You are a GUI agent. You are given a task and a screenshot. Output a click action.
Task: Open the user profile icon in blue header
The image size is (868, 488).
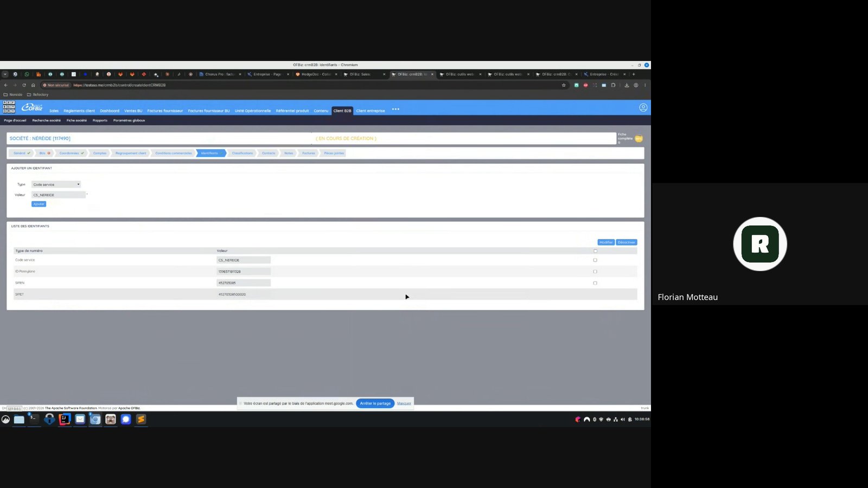tap(643, 107)
